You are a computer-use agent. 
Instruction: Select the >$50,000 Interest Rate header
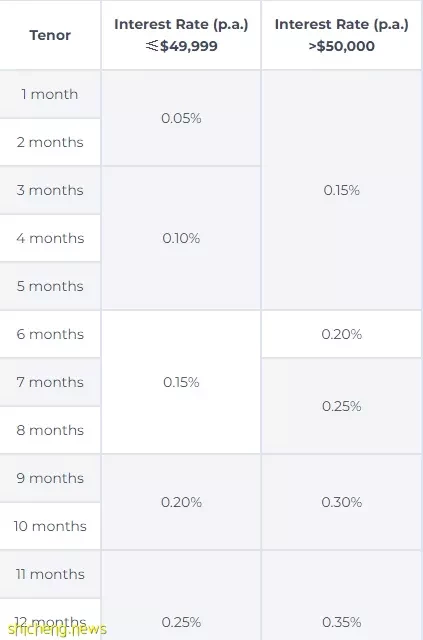341,35
